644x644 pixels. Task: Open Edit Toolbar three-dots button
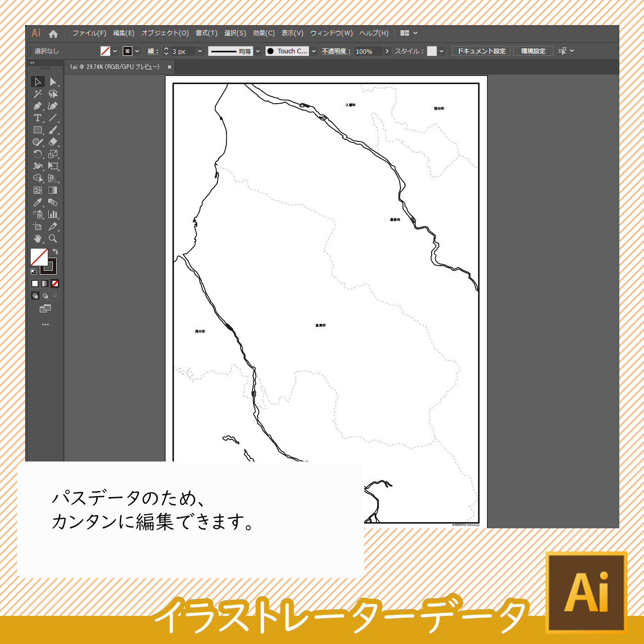pos(45,325)
